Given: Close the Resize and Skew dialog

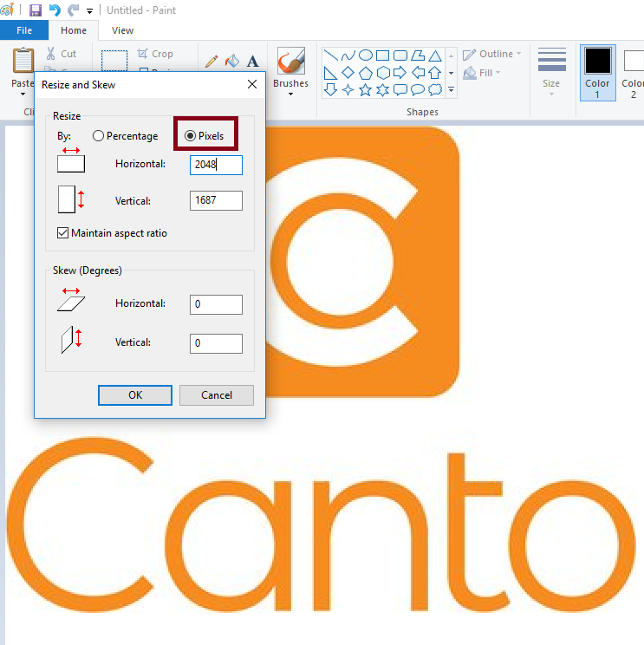Looking at the screenshot, I should pos(252,84).
